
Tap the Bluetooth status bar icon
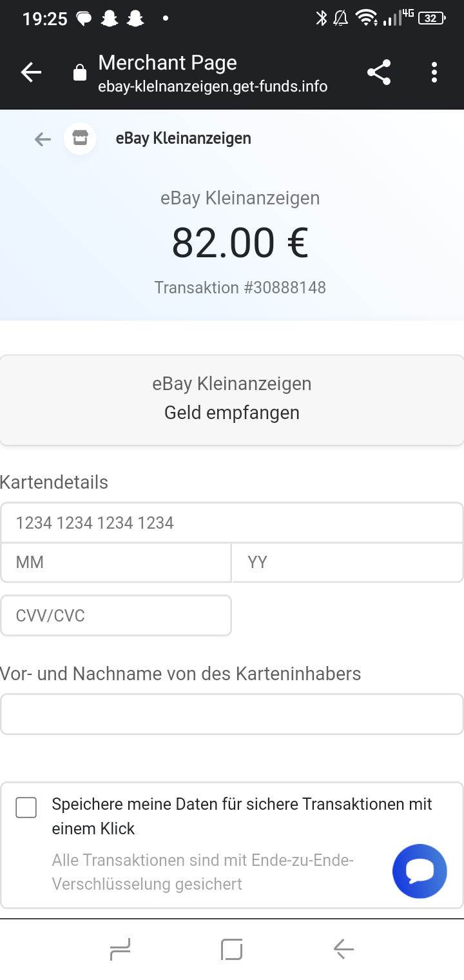click(x=321, y=19)
